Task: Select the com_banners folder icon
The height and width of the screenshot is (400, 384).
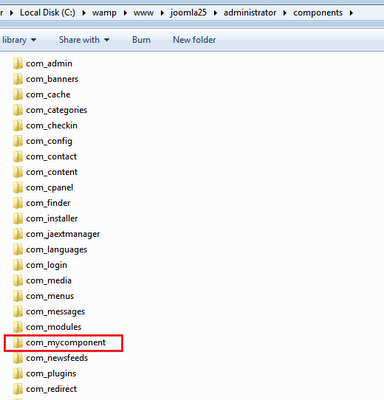Action: tap(18, 79)
